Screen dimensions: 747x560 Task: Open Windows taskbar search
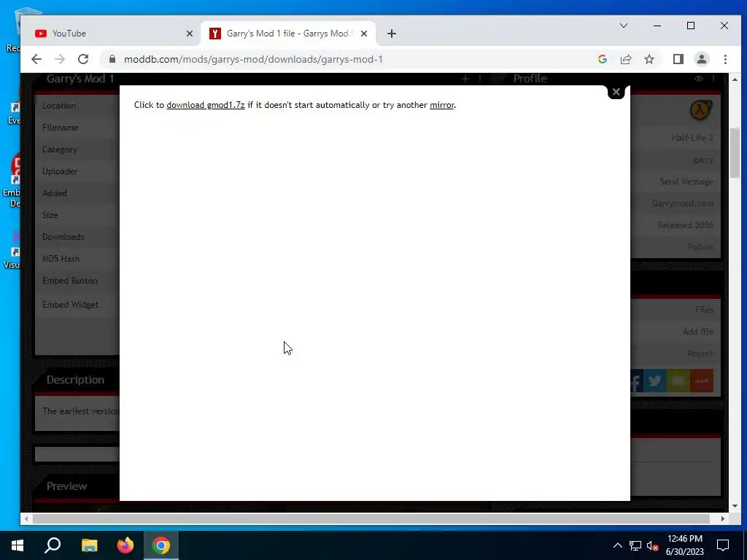pyautogui.click(x=53, y=545)
